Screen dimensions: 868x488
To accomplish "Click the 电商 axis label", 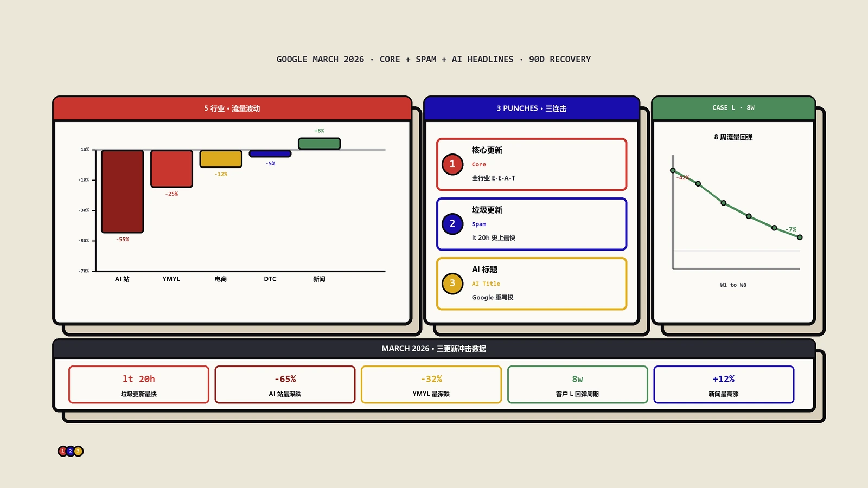I will click(221, 279).
